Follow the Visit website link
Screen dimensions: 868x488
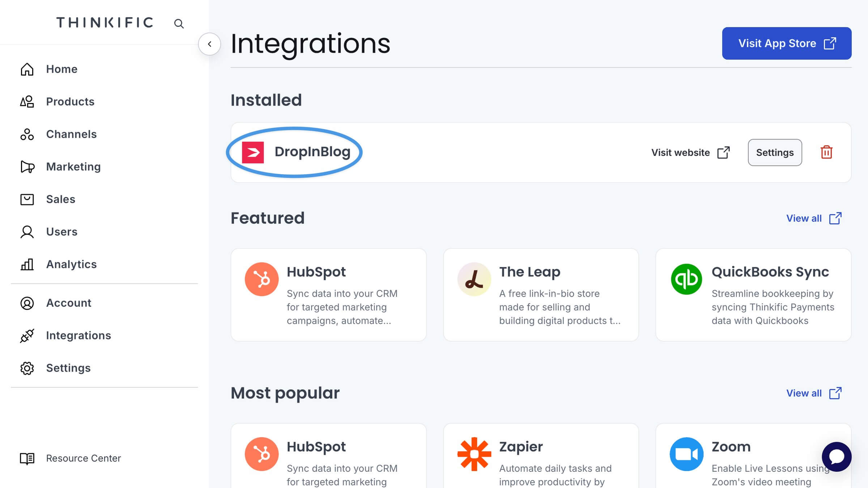[690, 153]
